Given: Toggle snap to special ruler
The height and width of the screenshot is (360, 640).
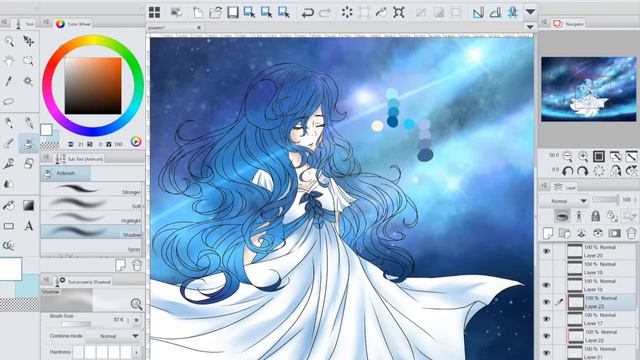Looking at the screenshot, I should 495,13.
